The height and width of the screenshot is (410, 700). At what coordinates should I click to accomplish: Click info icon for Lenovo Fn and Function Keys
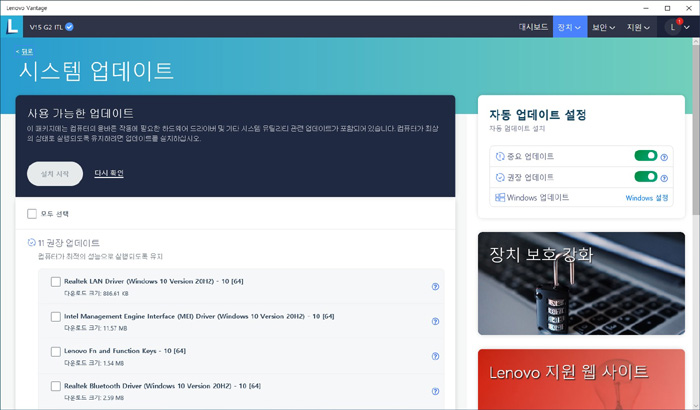[435, 356]
